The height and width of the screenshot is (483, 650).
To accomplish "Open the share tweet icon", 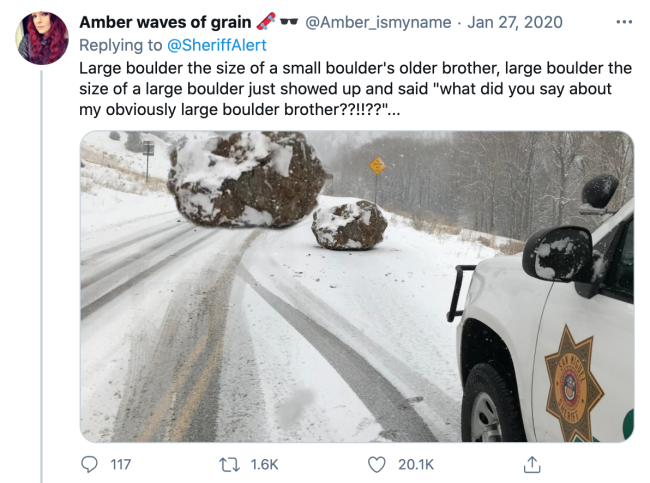I will (532, 464).
